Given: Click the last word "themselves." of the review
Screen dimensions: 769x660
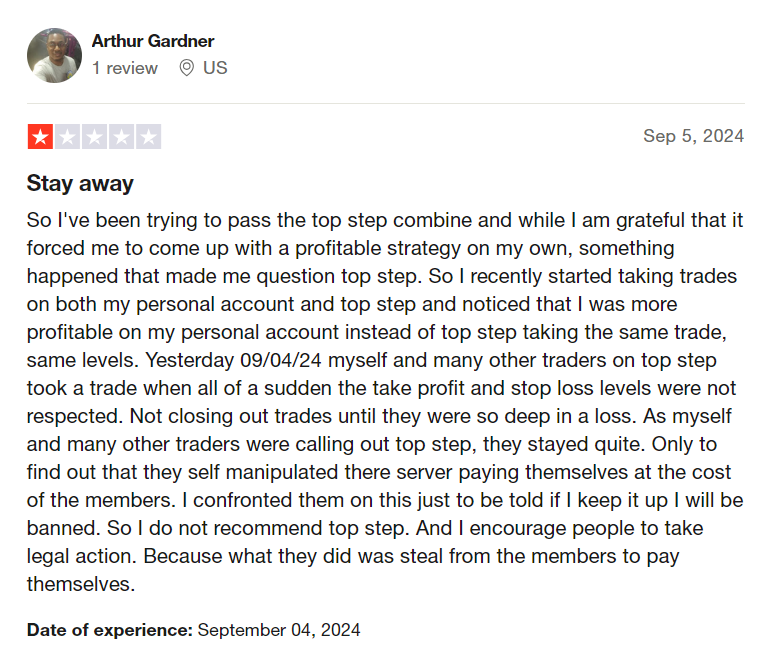Looking at the screenshot, I should pyautogui.click(x=81, y=584).
